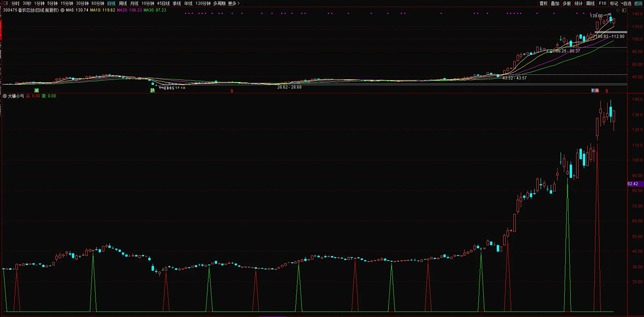Expand the 大赚小亏 indicator dropdown arrow

click(5, 96)
